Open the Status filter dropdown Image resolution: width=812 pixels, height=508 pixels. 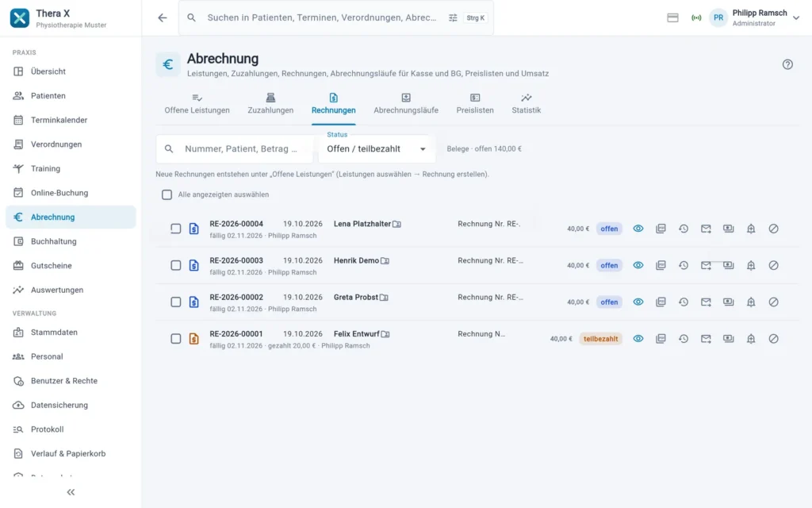click(x=377, y=148)
